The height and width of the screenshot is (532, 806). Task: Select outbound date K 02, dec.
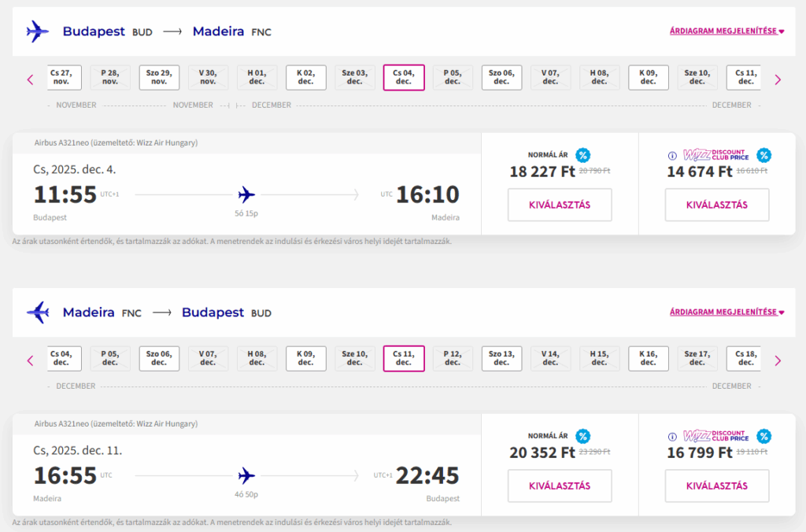click(305, 77)
